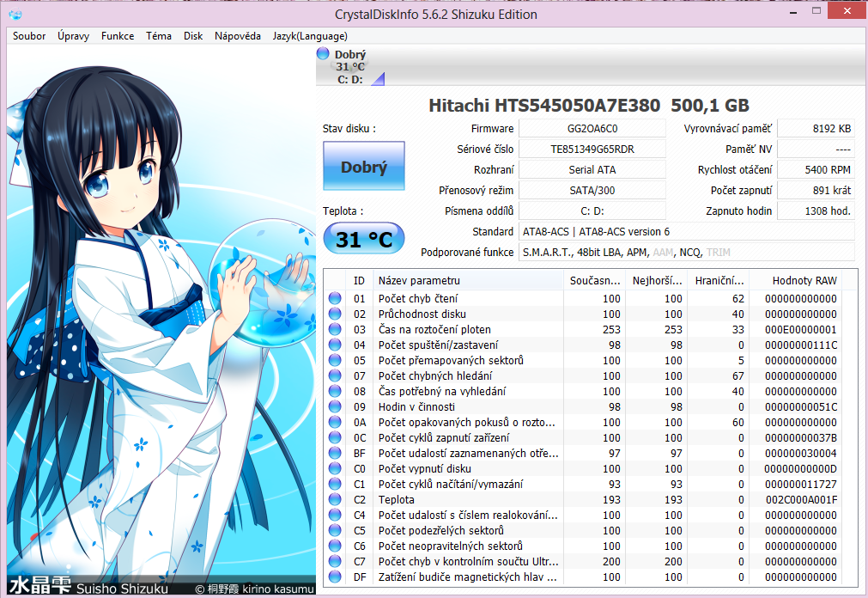868x598 pixels.
Task: Open the Úpravy menu
Action: [73, 36]
